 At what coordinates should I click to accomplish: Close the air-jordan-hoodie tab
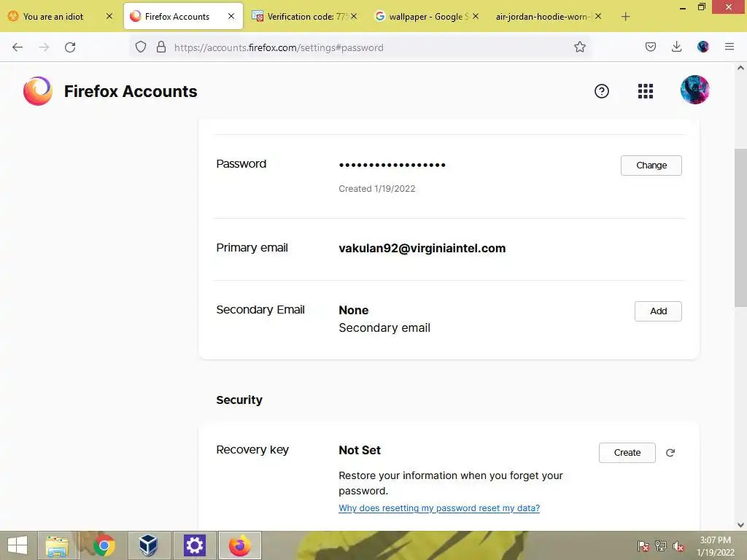point(598,16)
